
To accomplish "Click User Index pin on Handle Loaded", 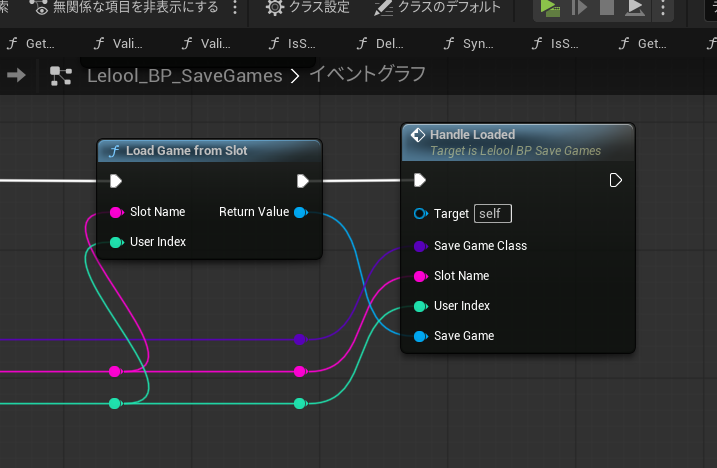I will (x=420, y=306).
